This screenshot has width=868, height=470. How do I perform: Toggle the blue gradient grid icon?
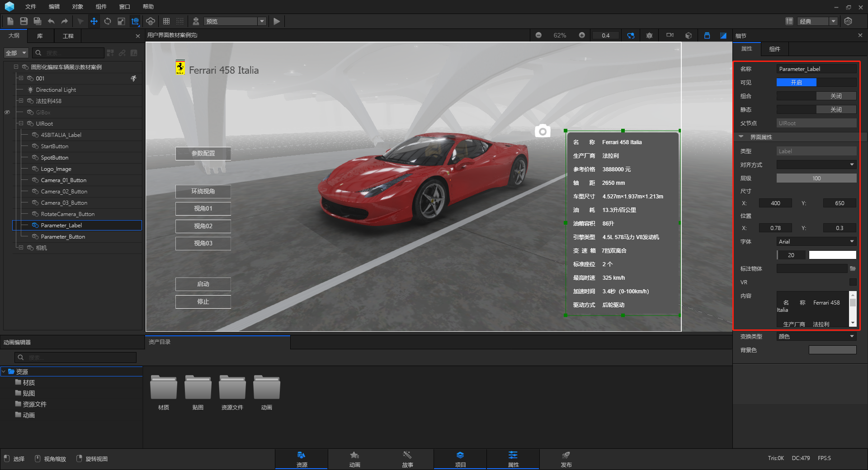(723, 35)
